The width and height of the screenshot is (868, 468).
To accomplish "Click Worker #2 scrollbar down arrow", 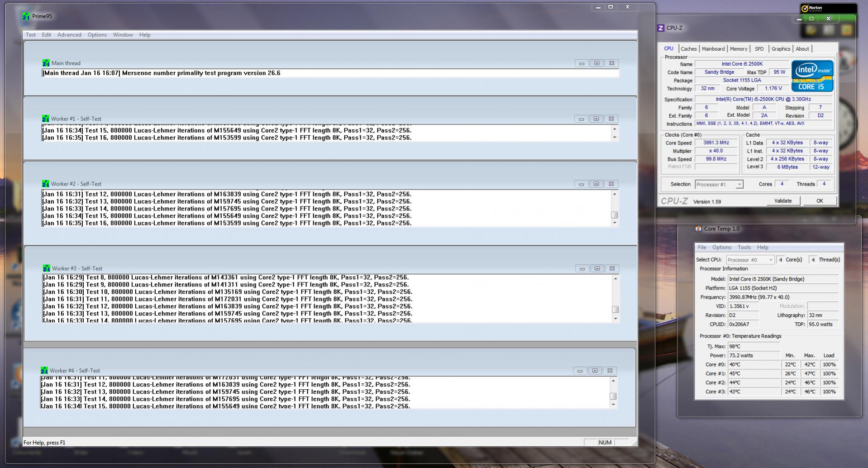I will tap(614, 223).
